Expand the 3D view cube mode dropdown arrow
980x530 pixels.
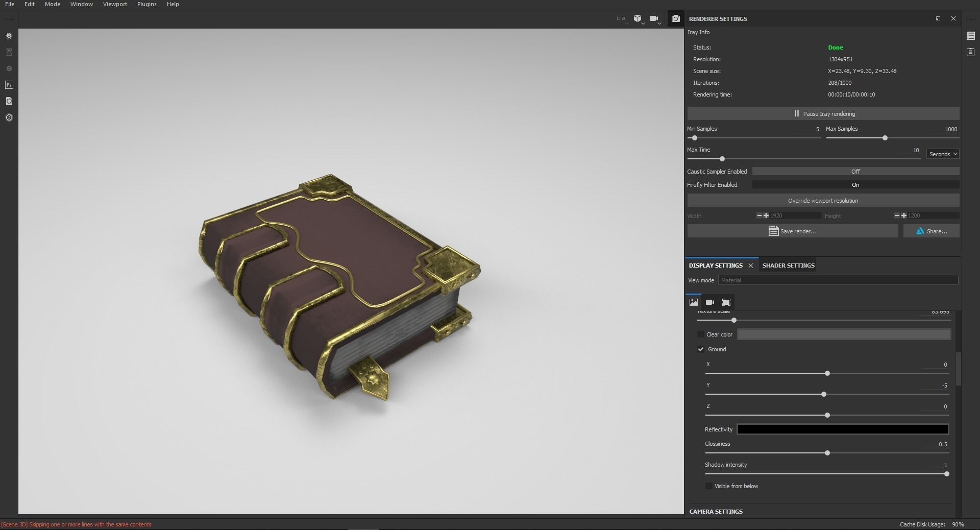point(643,23)
